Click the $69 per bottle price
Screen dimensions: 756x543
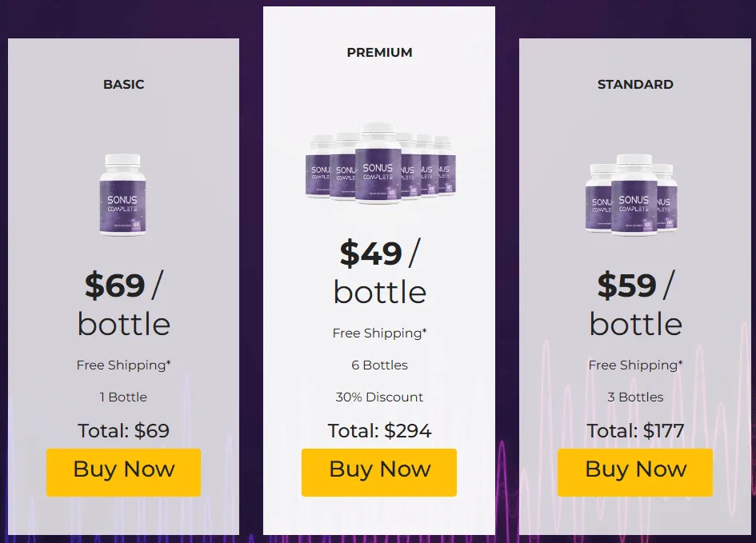(123, 304)
